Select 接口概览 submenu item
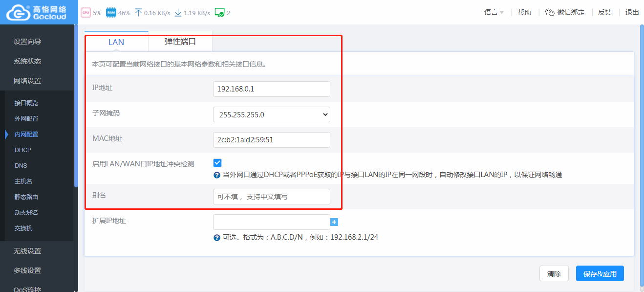Screen dimensions: 644x292 click(26, 103)
